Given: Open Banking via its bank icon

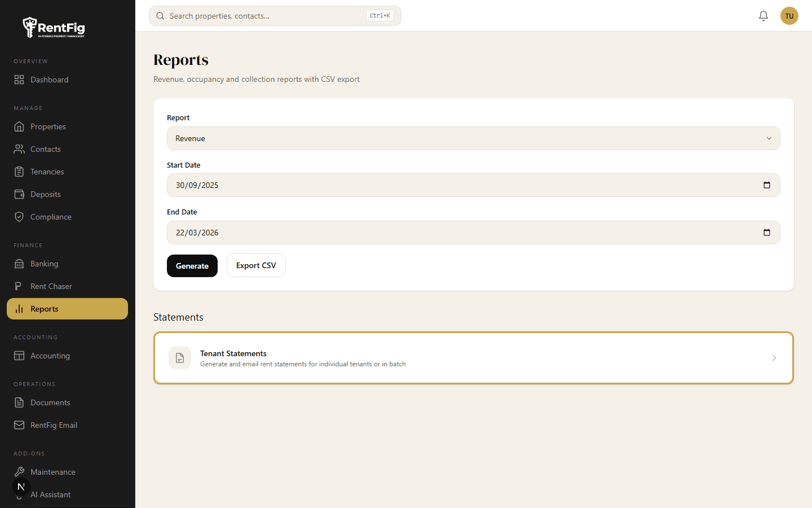Looking at the screenshot, I should click(19, 264).
